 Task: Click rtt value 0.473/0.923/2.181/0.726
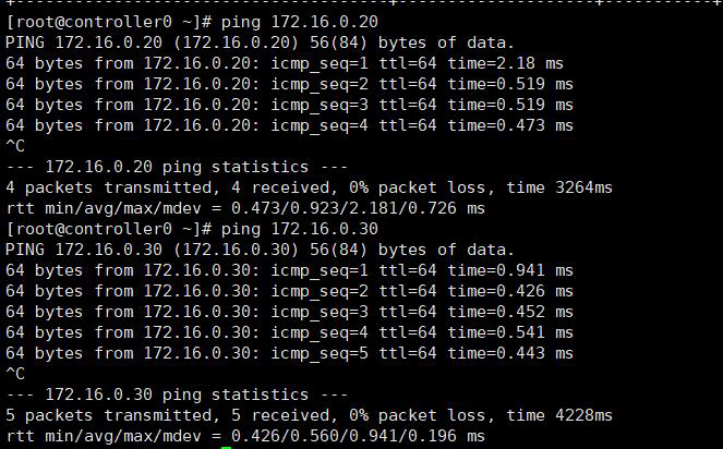(344, 208)
